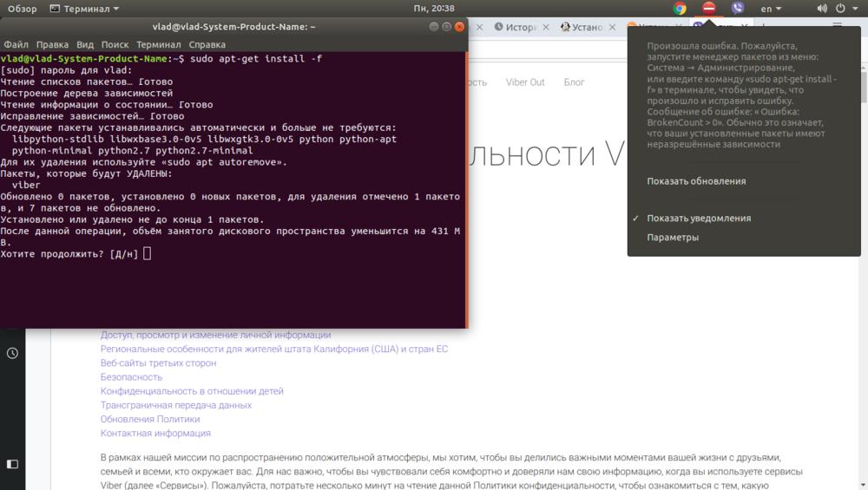Click the terminal title vlad@vlad-System-Product-Name
The width and height of the screenshot is (868, 490).
point(233,27)
